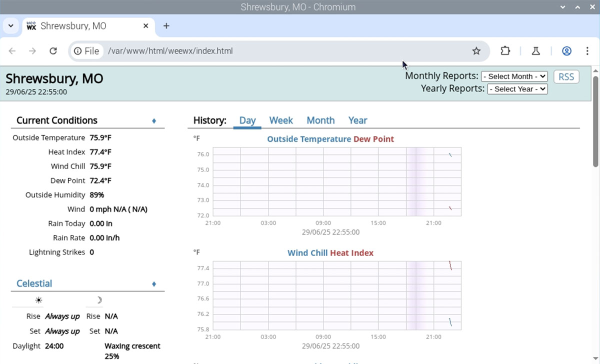The height and width of the screenshot is (364, 600).
Task: Click the RSS button
Action: point(566,77)
